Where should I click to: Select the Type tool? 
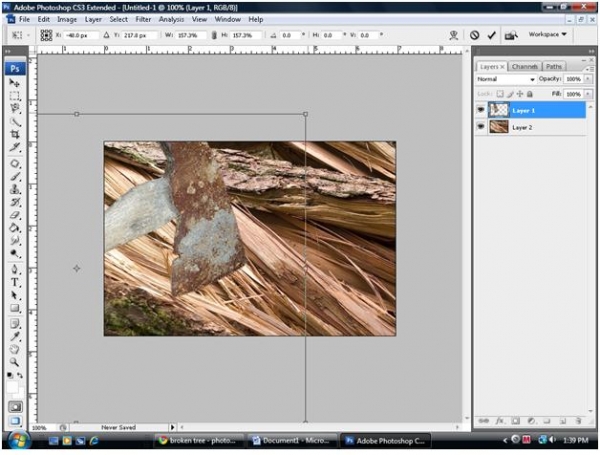pos(15,282)
